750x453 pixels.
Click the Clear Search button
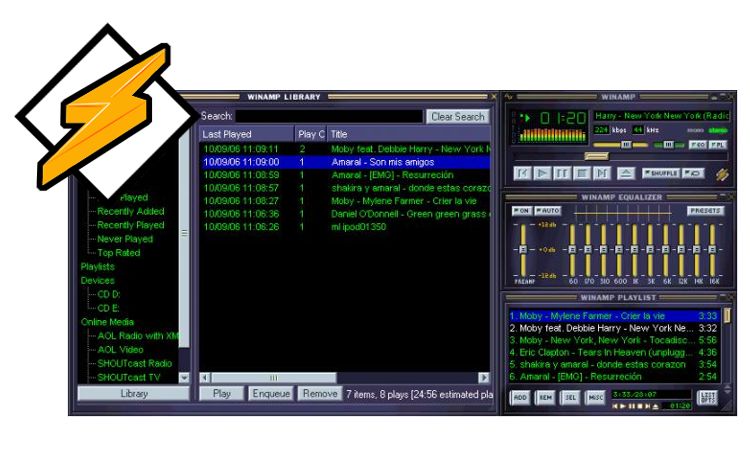458,116
